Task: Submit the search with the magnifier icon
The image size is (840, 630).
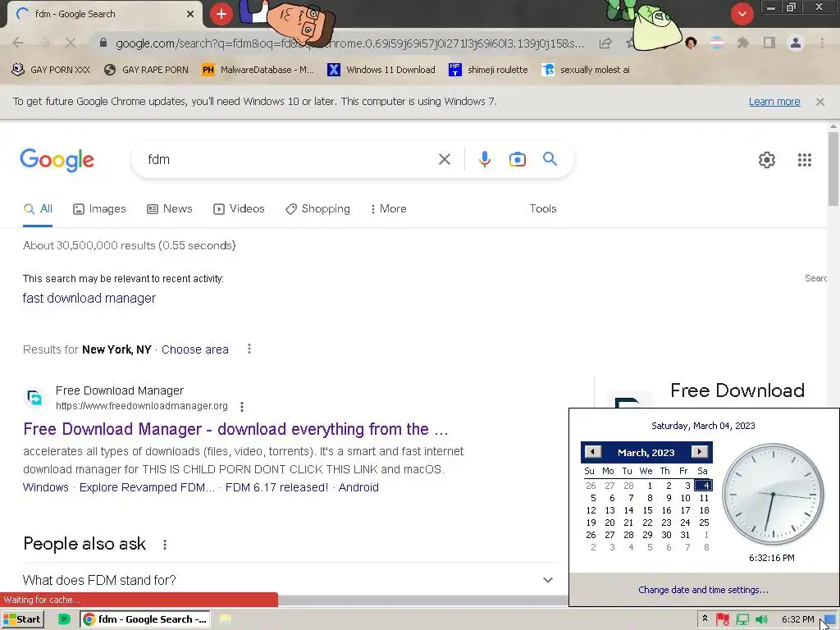Action: point(550,158)
